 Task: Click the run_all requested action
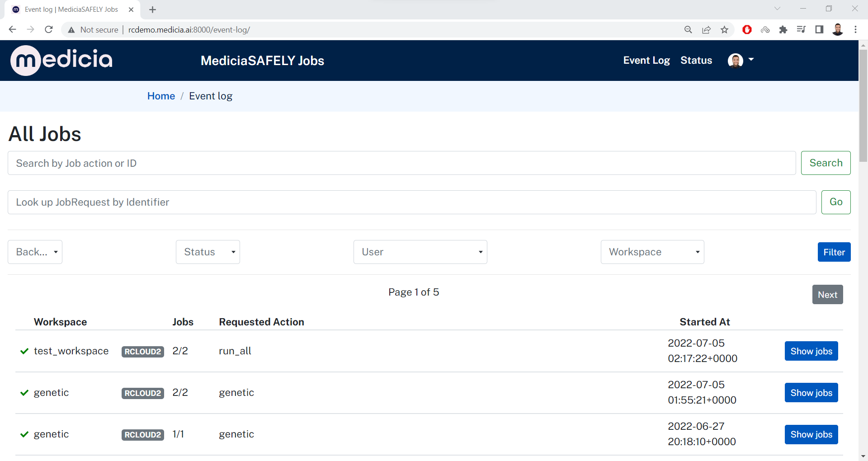point(235,351)
